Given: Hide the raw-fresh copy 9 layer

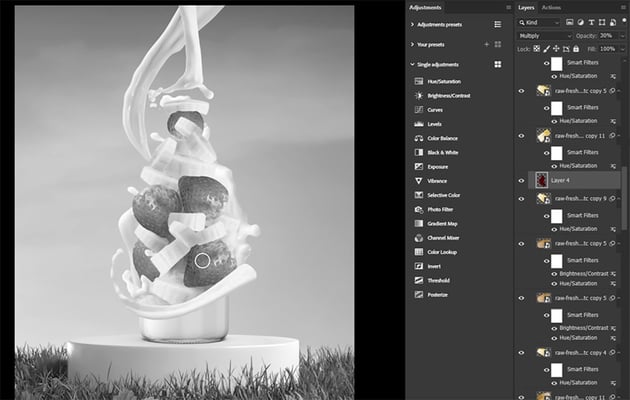Looking at the screenshot, I should [522, 199].
